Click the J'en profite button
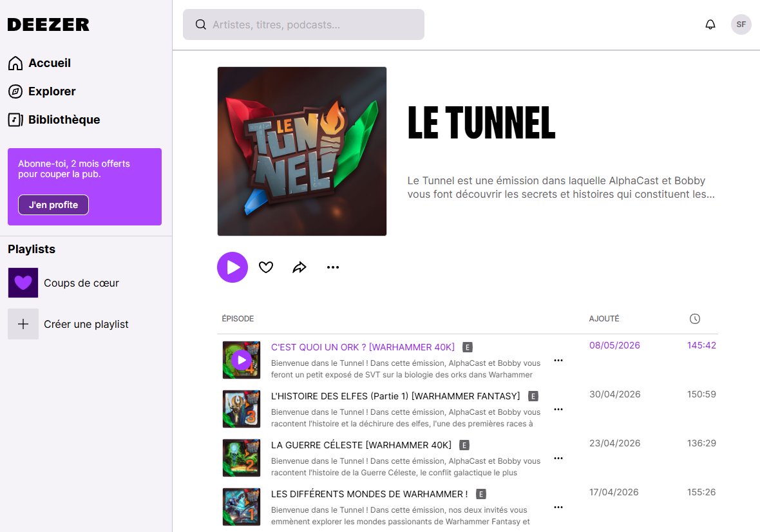Screen dimensions: 760x532 (x=53, y=205)
